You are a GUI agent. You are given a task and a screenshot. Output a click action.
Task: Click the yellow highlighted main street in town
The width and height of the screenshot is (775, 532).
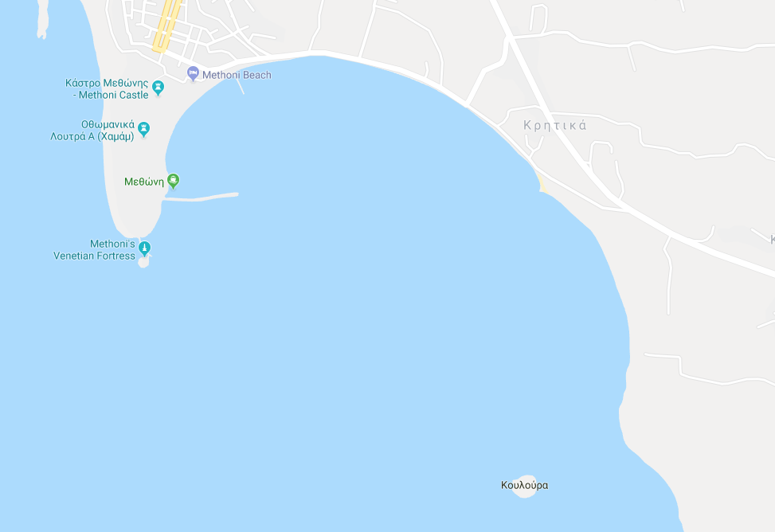pyautogui.click(x=166, y=25)
